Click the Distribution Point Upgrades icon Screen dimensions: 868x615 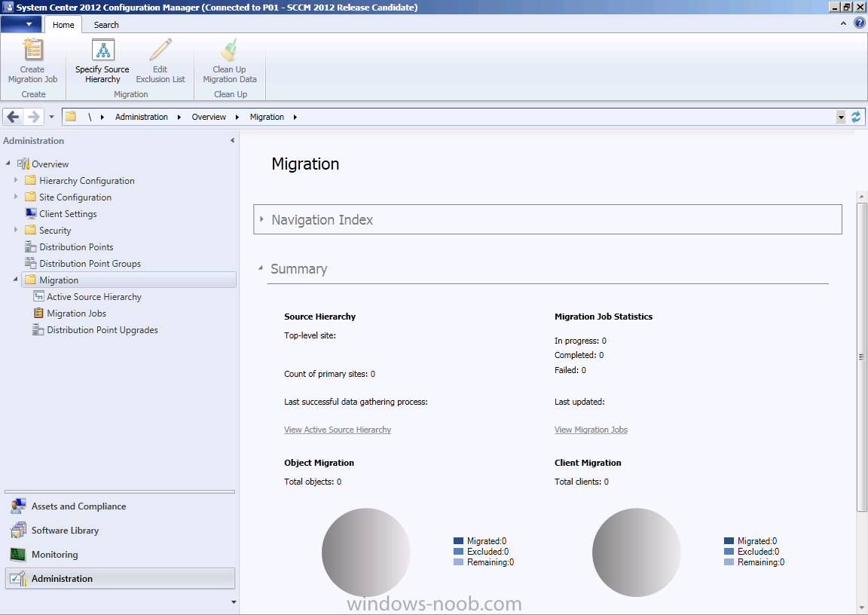[x=38, y=330]
